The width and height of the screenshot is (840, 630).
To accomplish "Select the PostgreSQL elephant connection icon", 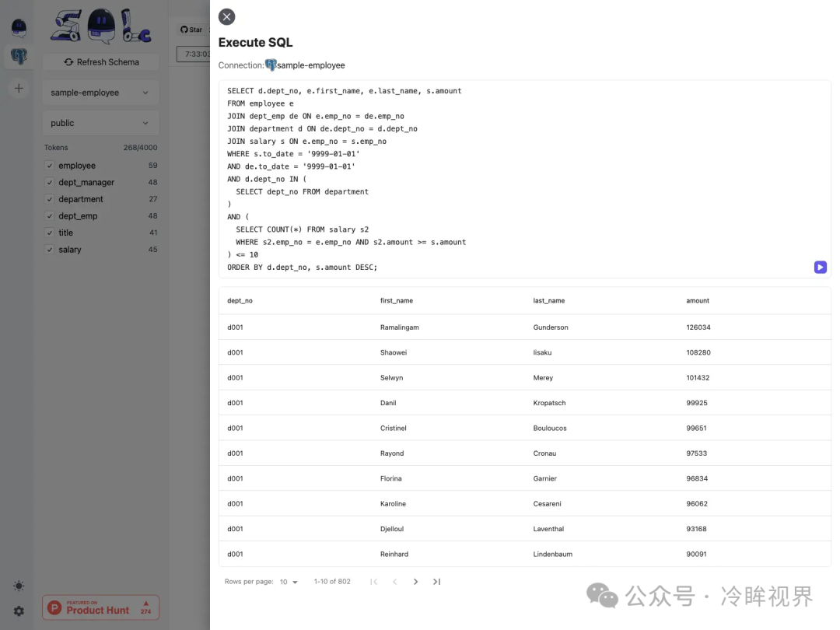I will point(19,56).
